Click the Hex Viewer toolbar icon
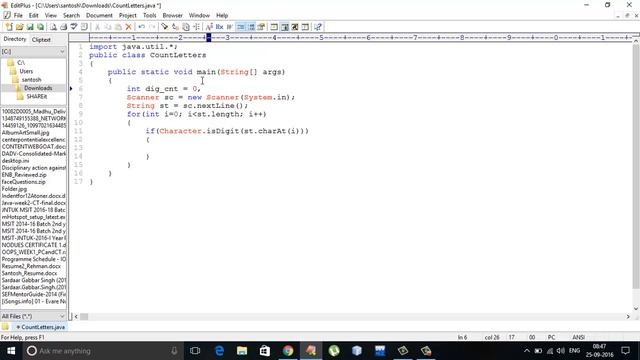The width and height of the screenshot is (640, 360). (x=219, y=27)
